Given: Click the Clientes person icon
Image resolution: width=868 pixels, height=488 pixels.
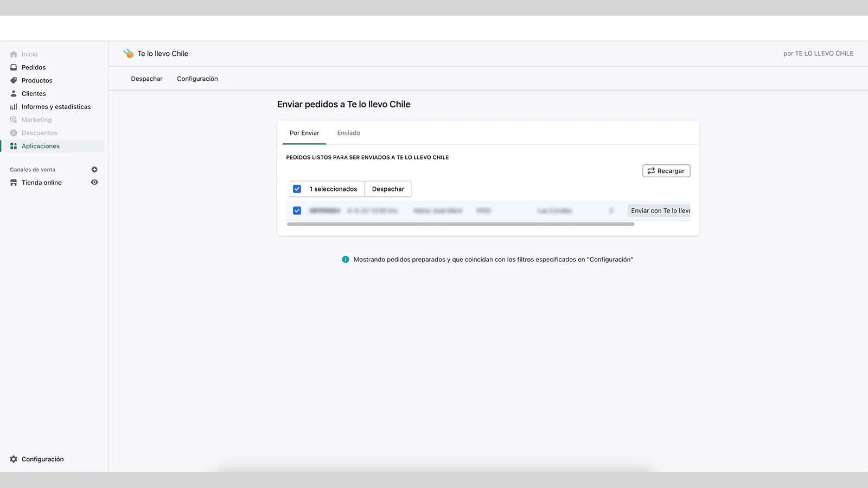Looking at the screenshot, I should click(14, 93).
